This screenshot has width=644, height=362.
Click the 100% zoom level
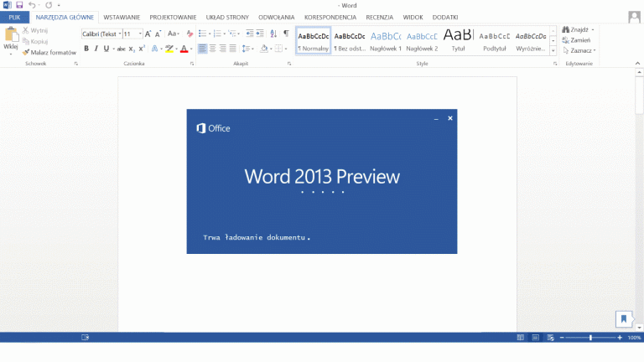point(634,338)
